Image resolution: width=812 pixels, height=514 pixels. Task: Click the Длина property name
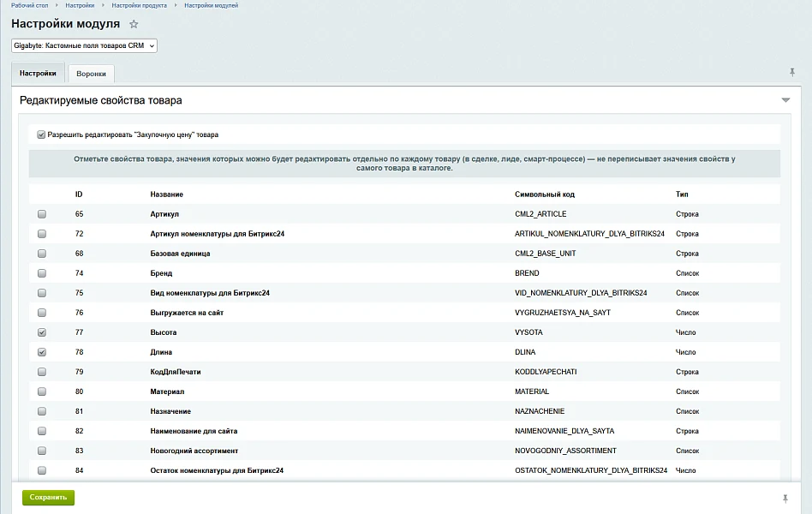click(x=161, y=352)
